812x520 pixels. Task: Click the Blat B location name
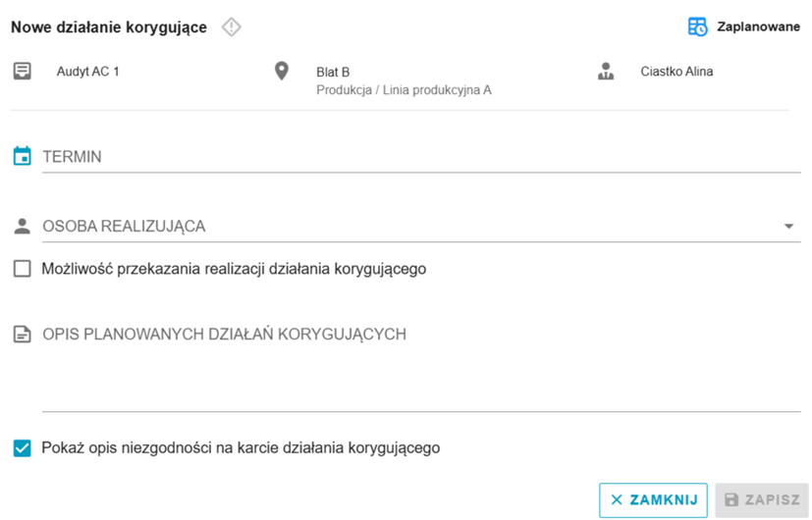pyautogui.click(x=333, y=72)
